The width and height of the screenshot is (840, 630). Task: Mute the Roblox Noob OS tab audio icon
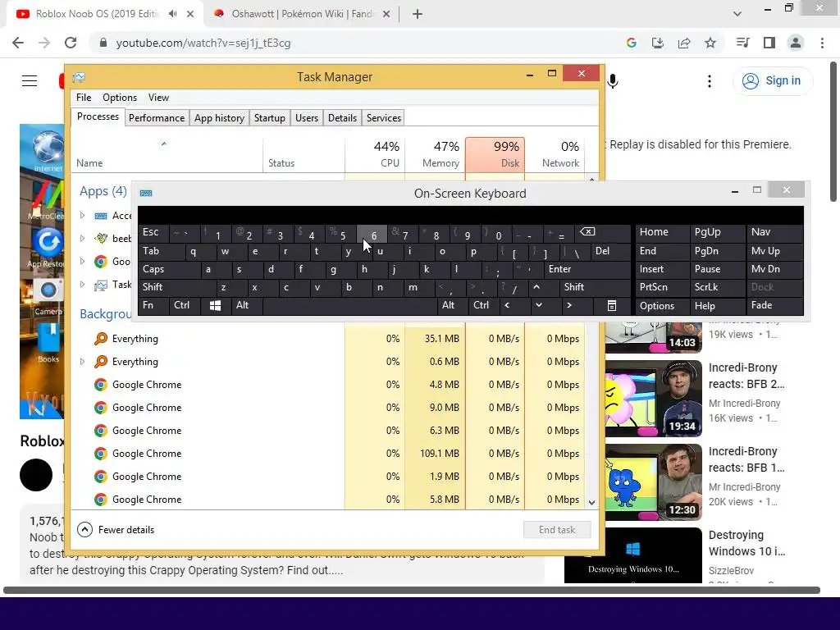[x=172, y=14]
